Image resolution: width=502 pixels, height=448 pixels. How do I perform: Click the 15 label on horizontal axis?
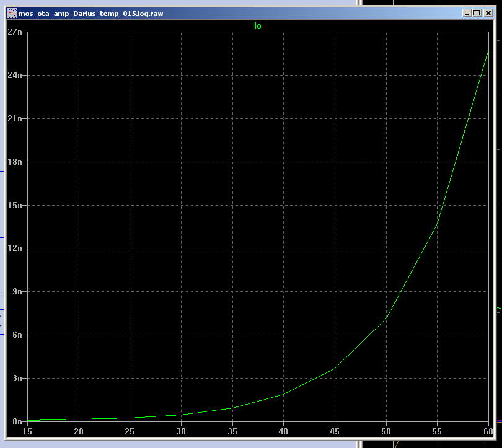coord(27,431)
